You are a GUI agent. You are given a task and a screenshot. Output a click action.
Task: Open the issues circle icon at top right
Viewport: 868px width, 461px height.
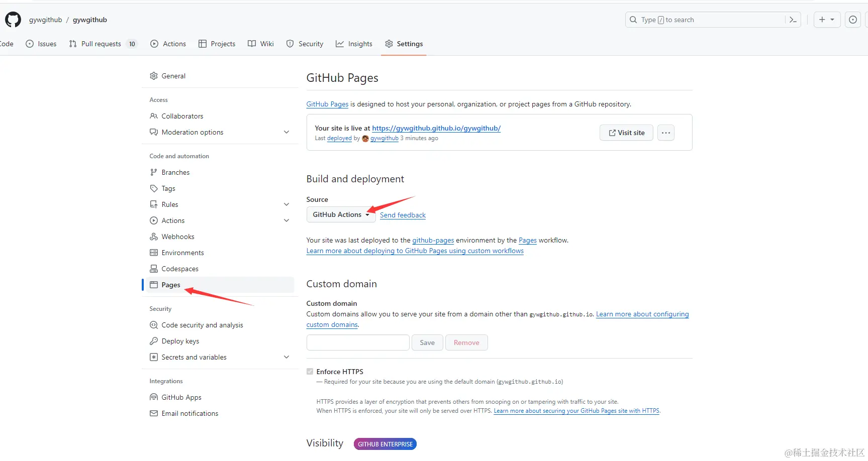[853, 20]
